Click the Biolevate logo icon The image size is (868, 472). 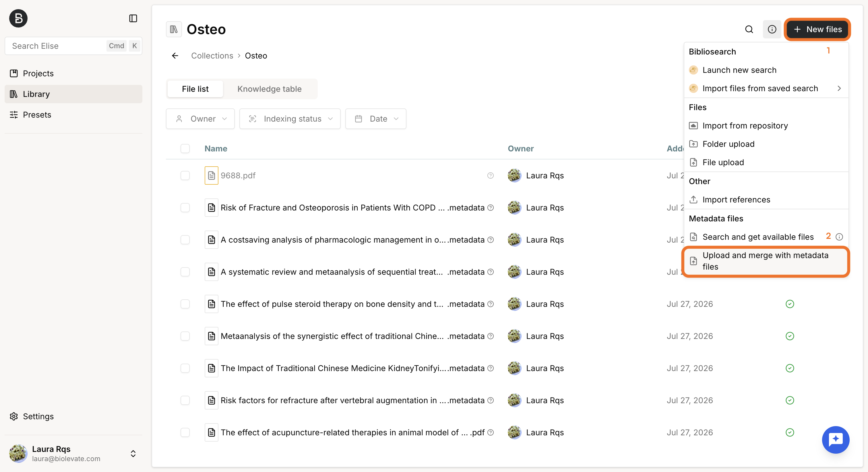coord(18,18)
